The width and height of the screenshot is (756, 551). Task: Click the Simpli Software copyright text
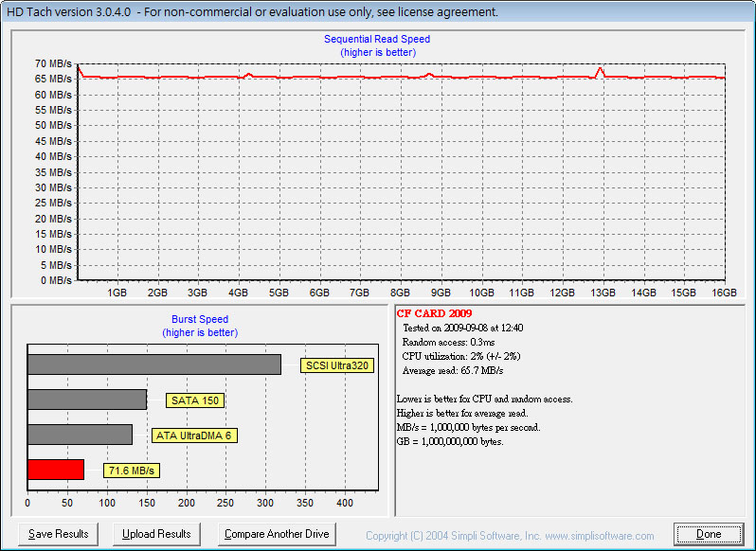tap(510, 536)
